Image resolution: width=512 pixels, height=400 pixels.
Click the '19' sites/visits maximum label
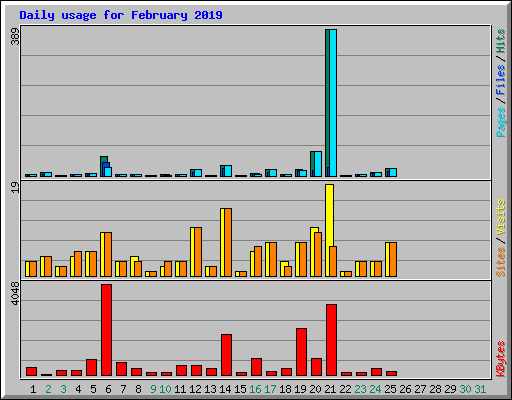(15, 188)
